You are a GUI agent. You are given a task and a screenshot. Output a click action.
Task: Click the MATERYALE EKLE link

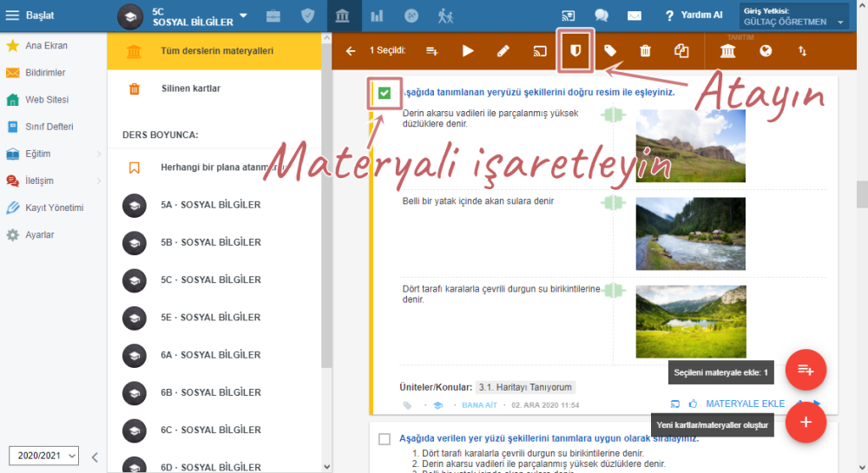pos(745,404)
